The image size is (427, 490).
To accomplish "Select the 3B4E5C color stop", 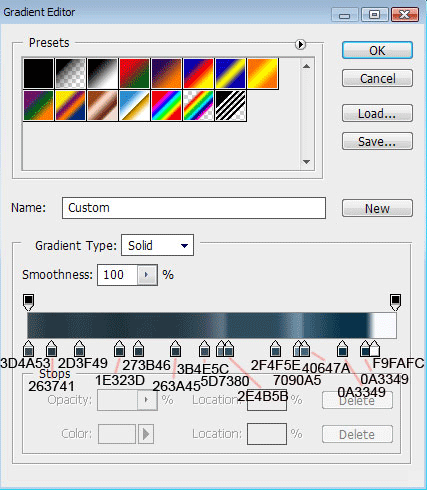I will (204, 349).
